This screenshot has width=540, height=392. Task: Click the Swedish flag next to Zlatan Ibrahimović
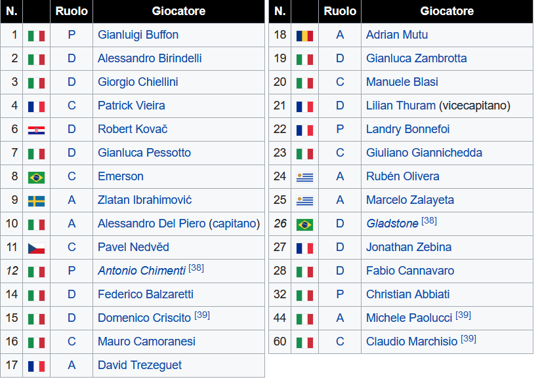click(x=36, y=201)
